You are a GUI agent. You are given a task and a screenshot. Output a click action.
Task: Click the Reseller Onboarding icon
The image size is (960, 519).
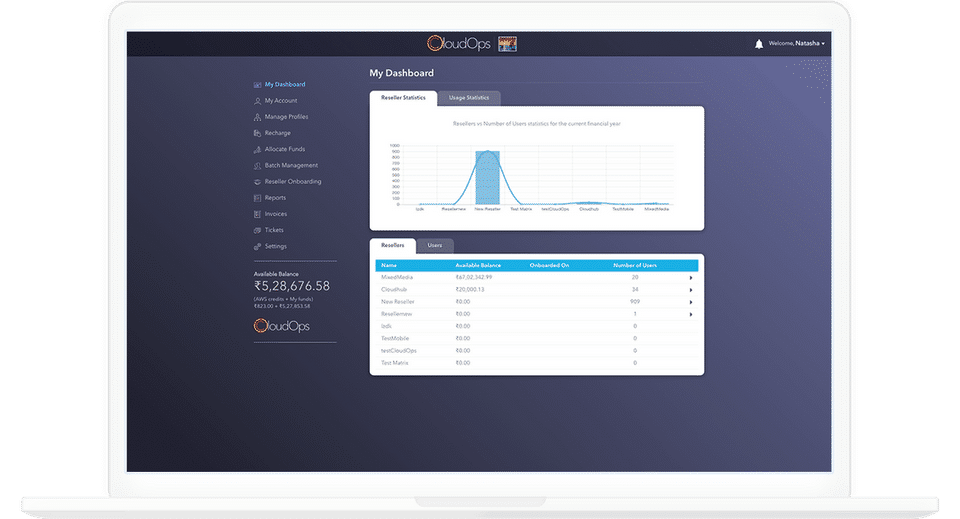[x=257, y=182]
